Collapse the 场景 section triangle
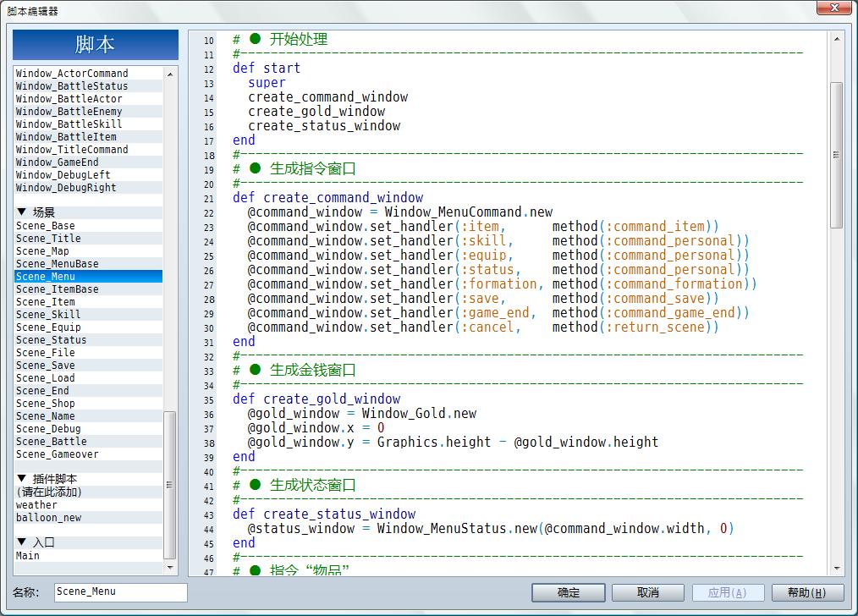Image resolution: width=858 pixels, height=616 pixels. [x=21, y=212]
